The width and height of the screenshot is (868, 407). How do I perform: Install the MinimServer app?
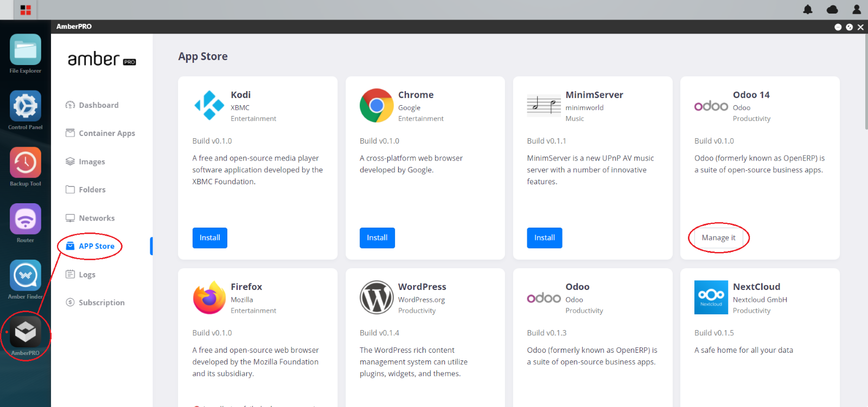coord(545,238)
